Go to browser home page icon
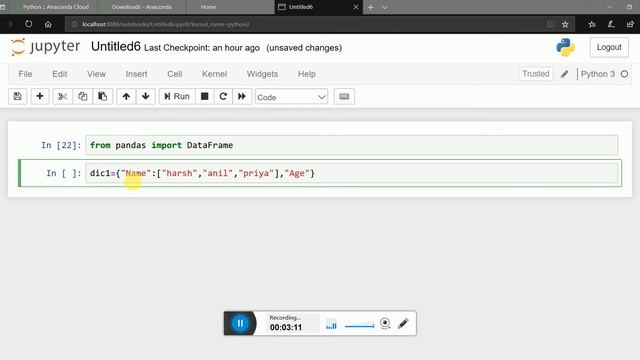 point(48,24)
